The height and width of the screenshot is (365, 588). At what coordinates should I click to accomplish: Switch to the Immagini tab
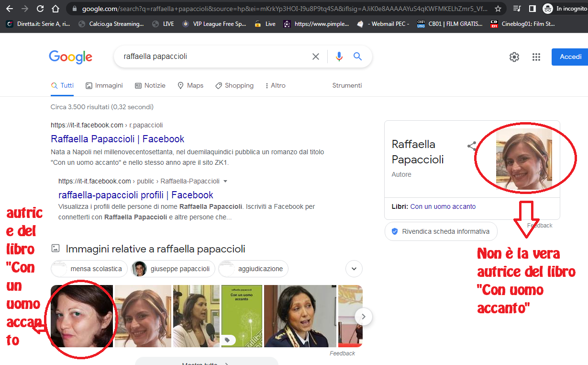point(104,85)
